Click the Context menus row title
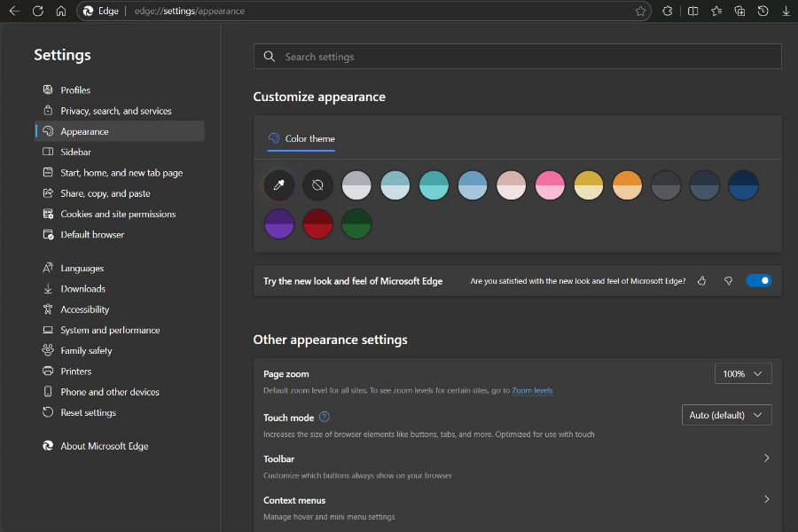798x532 pixels. click(x=294, y=500)
